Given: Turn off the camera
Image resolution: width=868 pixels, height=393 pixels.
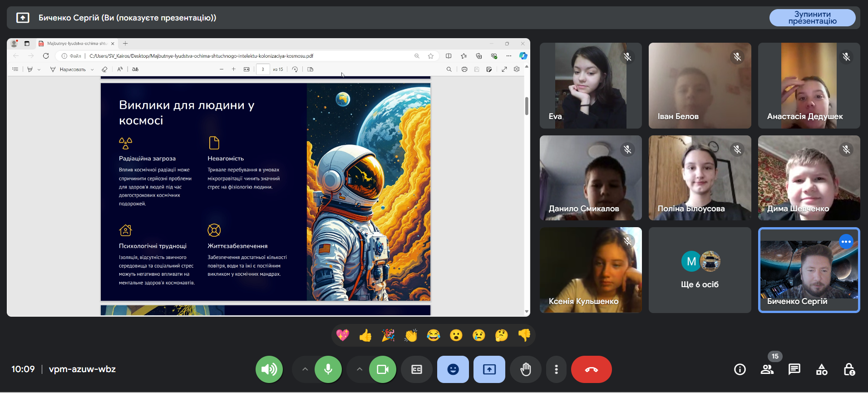Looking at the screenshot, I should tap(382, 369).
